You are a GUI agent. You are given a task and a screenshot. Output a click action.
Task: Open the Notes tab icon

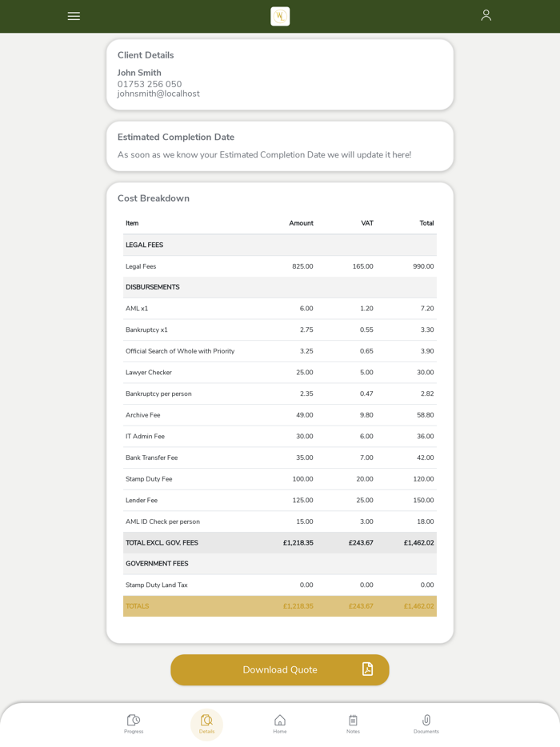[x=353, y=720]
